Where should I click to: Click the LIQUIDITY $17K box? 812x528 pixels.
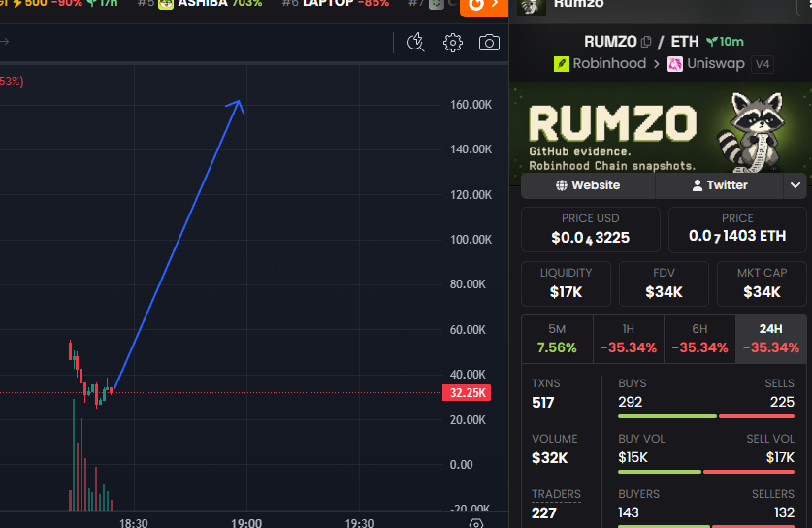pos(566,284)
